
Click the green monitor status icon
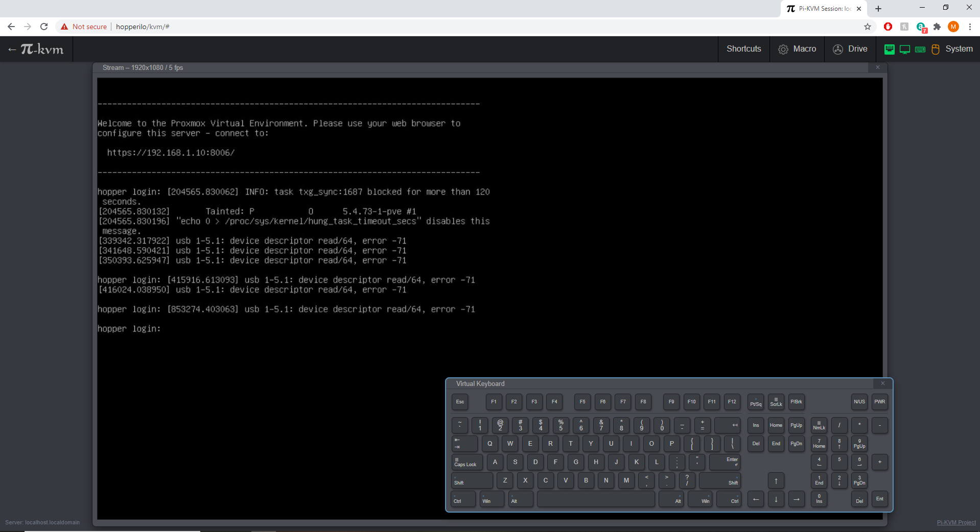click(x=904, y=49)
